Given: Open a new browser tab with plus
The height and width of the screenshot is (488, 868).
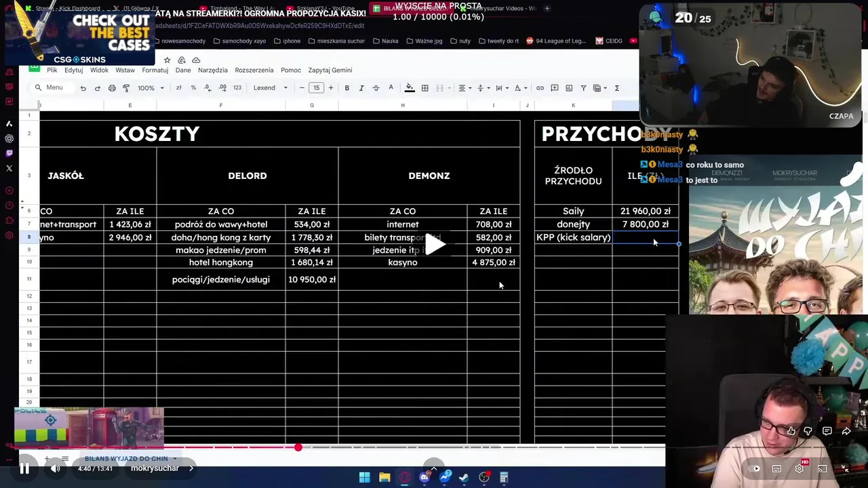Looking at the screenshot, I should 547,9.
